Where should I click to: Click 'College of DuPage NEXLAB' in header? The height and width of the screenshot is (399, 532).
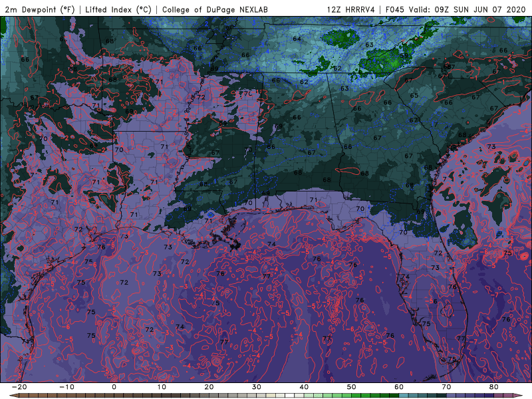pos(215,9)
